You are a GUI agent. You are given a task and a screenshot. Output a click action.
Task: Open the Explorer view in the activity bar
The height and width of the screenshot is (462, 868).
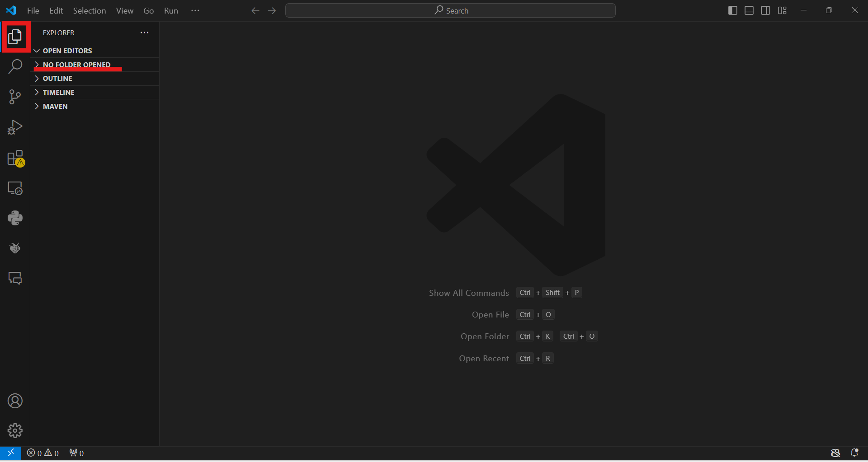pyautogui.click(x=15, y=37)
